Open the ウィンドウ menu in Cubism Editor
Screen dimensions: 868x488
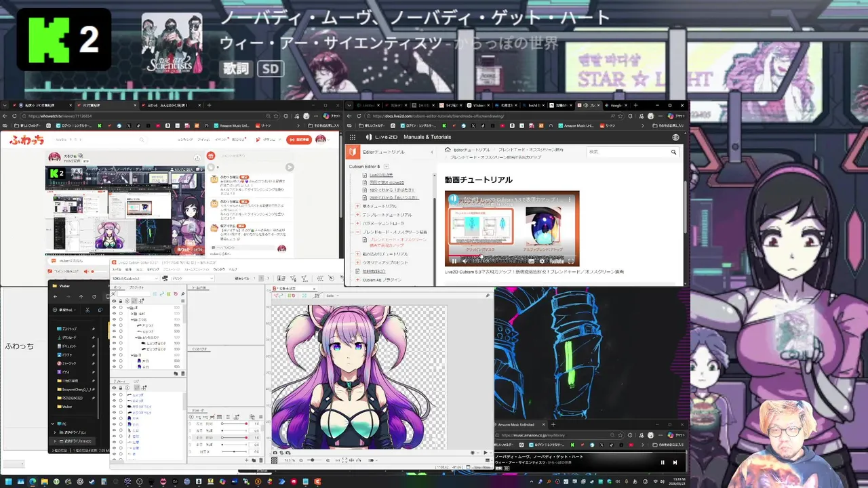click(x=219, y=269)
